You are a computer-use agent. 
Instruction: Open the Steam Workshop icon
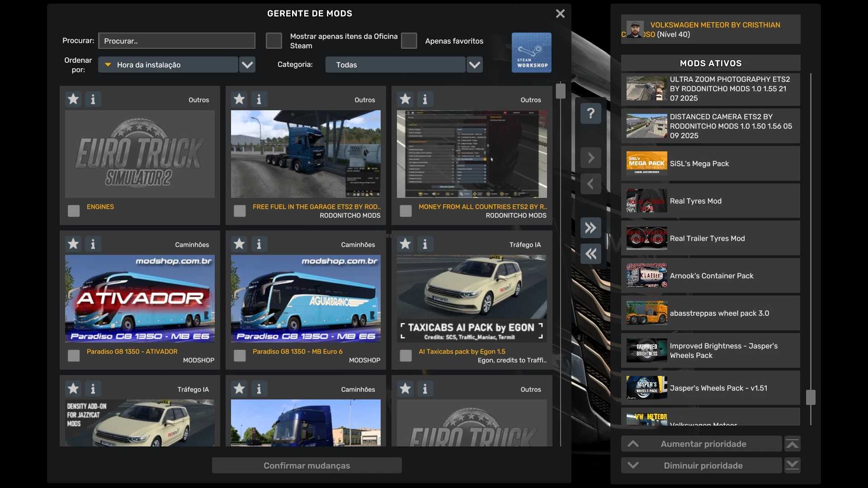coord(531,52)
